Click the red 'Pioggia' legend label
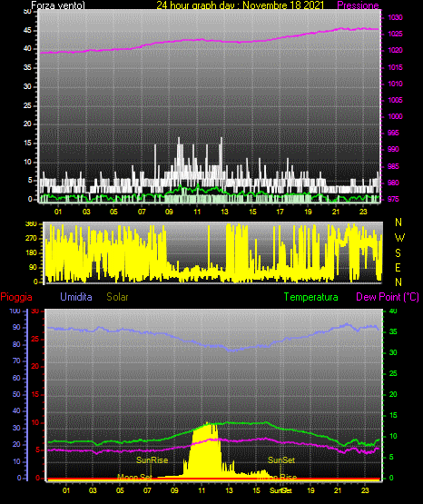 (x=16, y=297)
